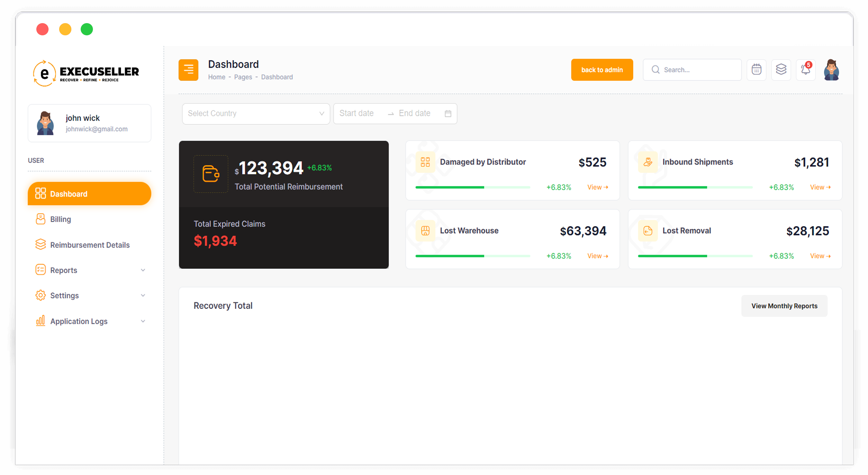The height and width of the screenshot is (475, 868).
Task: Click the Reimbursement Details stack icon
Action: [41, 245]
